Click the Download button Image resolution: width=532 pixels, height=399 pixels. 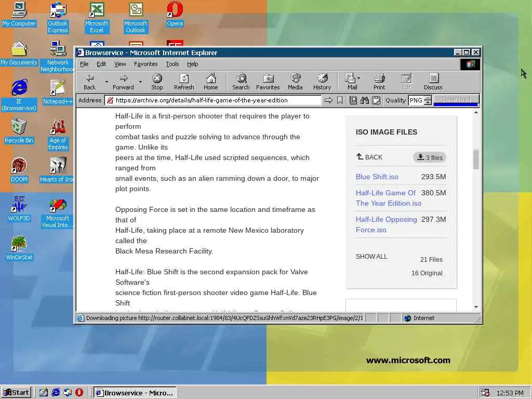(x=456, y=99)
